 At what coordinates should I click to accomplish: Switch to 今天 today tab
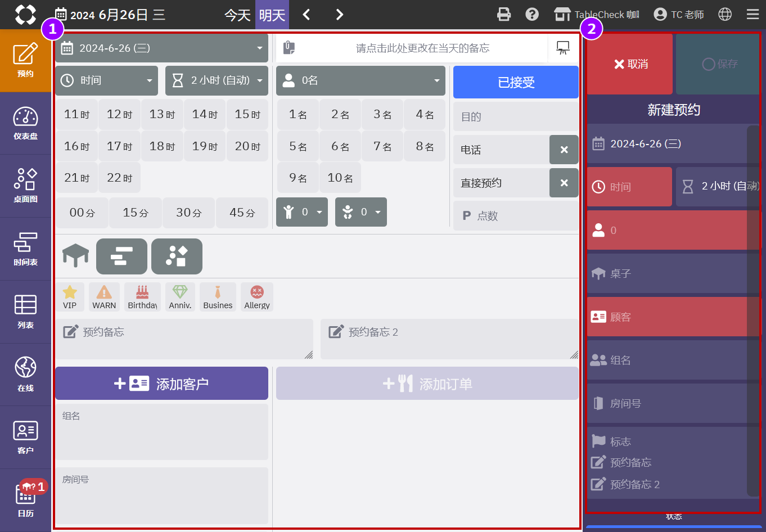pos(237,15)
